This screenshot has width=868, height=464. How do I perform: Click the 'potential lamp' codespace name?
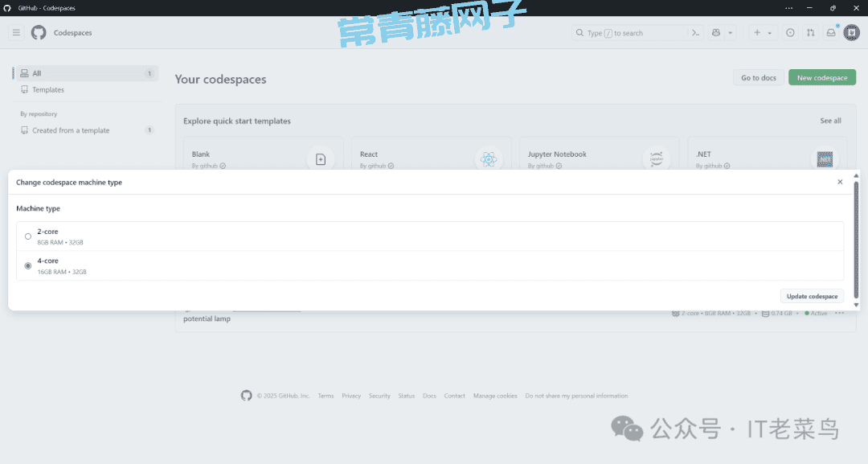[x=207, y=319]
